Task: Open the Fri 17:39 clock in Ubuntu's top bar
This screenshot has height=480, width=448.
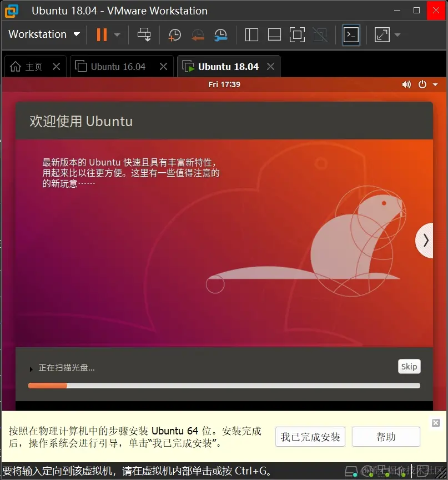Action: (x=224, y=84)
